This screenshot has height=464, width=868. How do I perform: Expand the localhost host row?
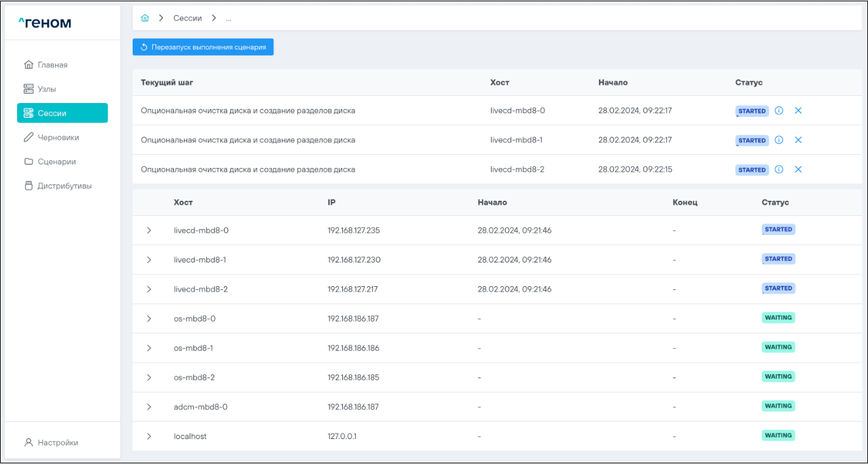(149, 436)
